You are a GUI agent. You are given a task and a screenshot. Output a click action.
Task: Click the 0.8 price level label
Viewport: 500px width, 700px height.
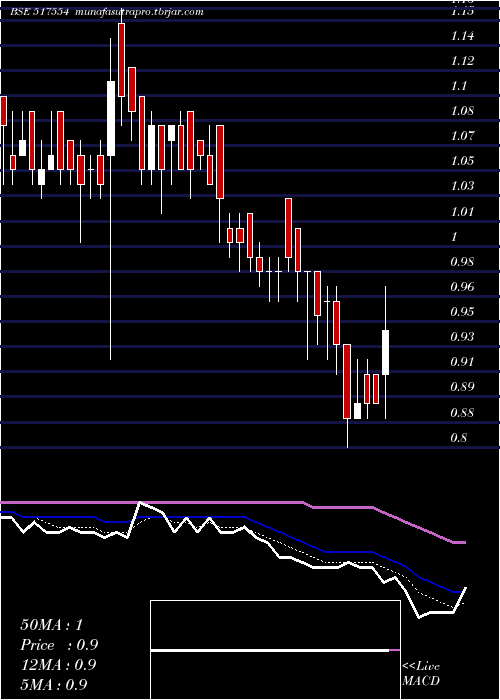coord(459,438)
